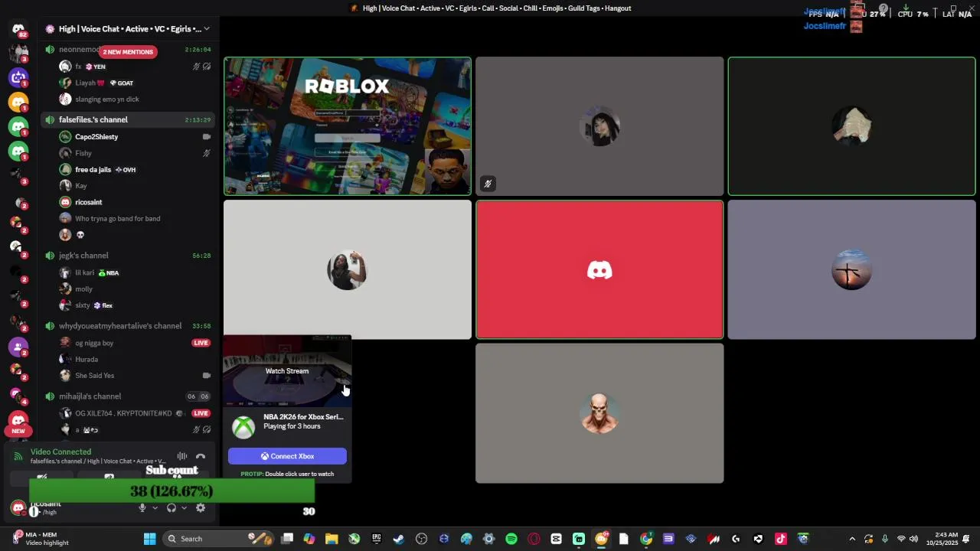
Task: Select mihaijla's channel
Action: pos(127,396)
